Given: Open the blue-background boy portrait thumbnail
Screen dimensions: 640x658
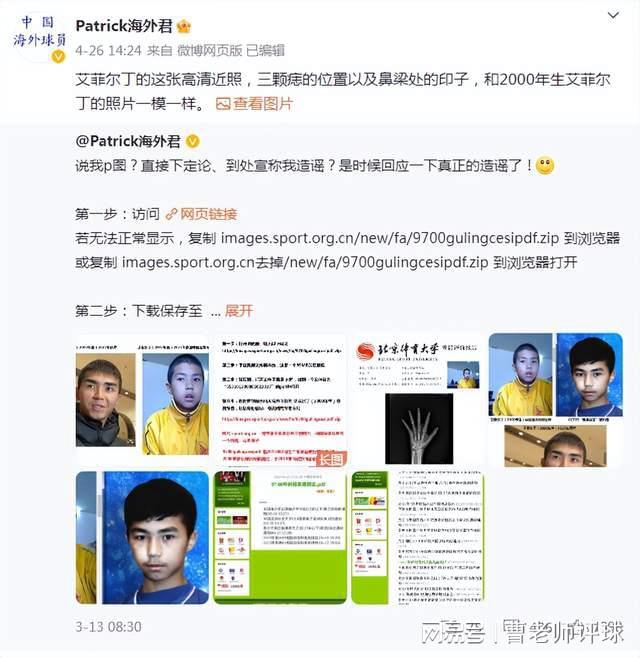Looking at the screenshot, I should [x=142, y=538].
